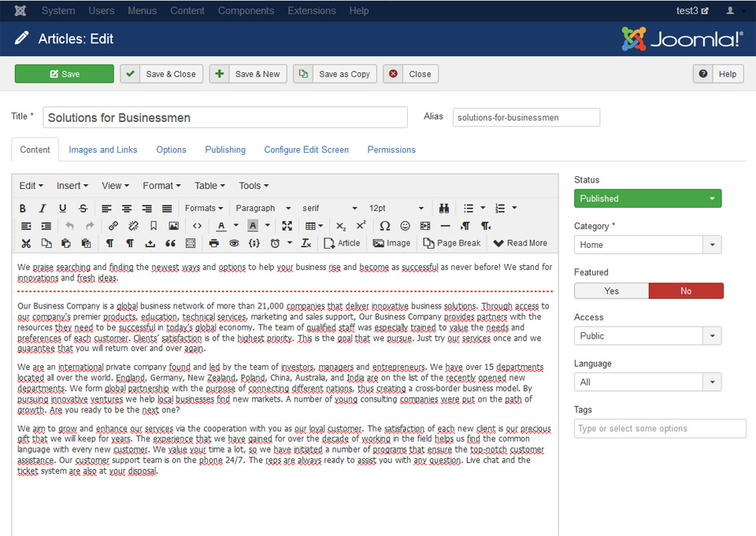Insert a numbered list
The height and width of the screenshot is (536, 756).
pos(500,209)
